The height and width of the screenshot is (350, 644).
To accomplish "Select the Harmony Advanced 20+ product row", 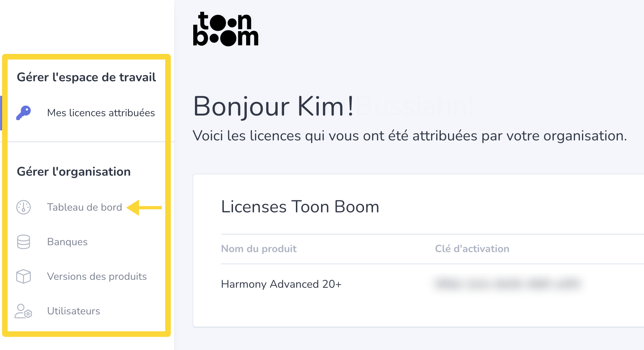I will 432,284.
